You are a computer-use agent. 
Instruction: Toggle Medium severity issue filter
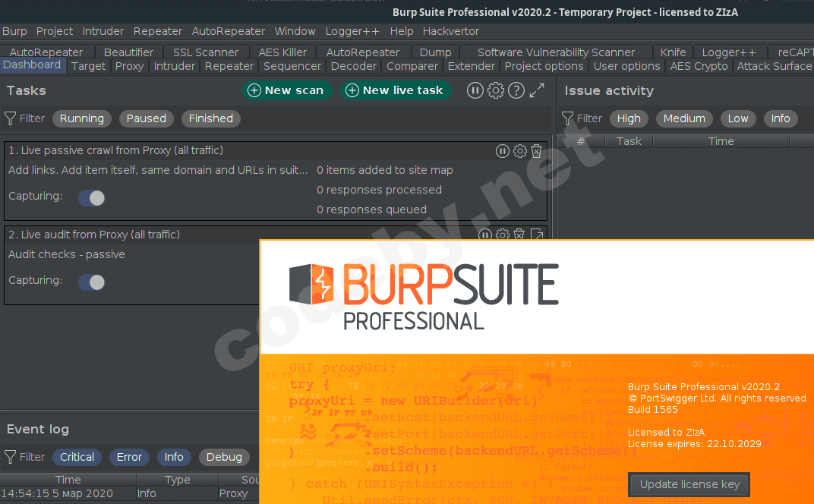[684, 119]
